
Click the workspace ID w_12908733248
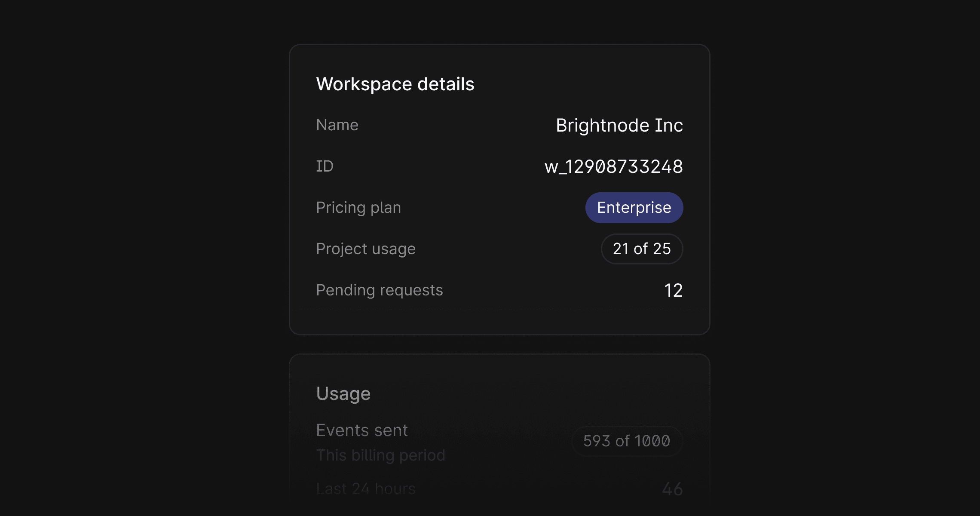(613, 167)
